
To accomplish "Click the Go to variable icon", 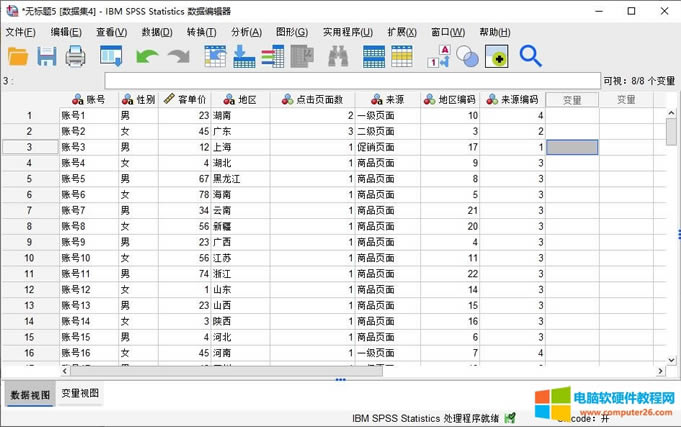I will click(x=244, y=57).
